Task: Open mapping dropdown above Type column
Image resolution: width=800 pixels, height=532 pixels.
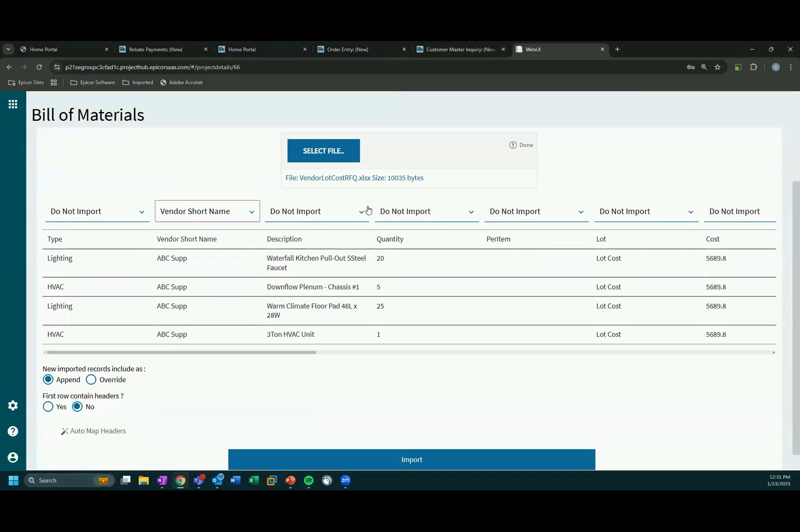Action: [x=97, y=211]
